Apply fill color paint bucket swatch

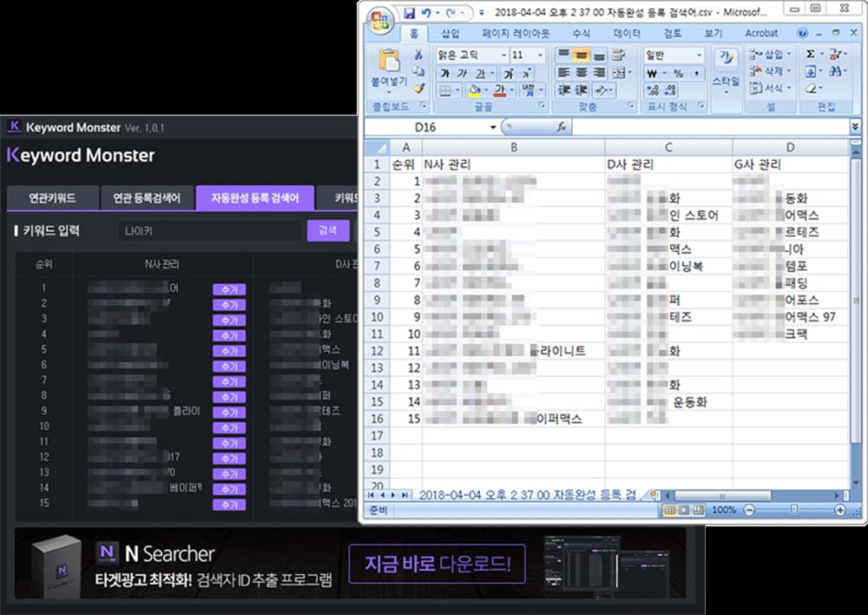click(x=475, y=89)
